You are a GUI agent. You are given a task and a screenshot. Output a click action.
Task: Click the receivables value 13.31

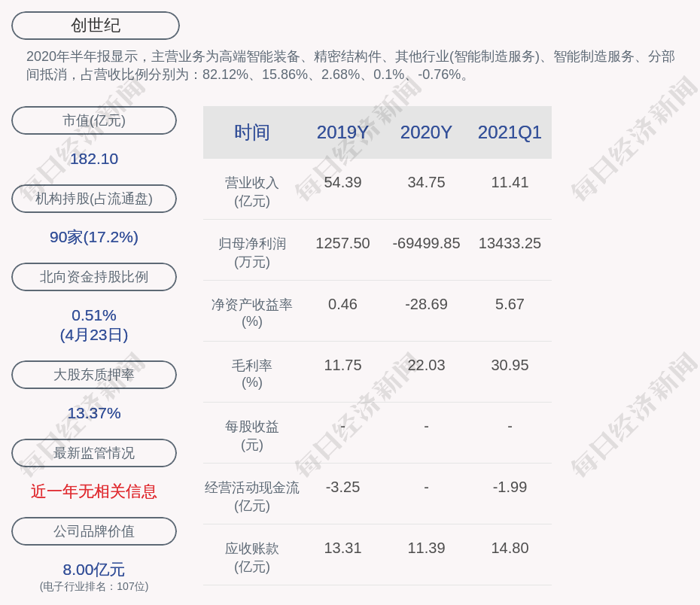(x=342, y=549)
